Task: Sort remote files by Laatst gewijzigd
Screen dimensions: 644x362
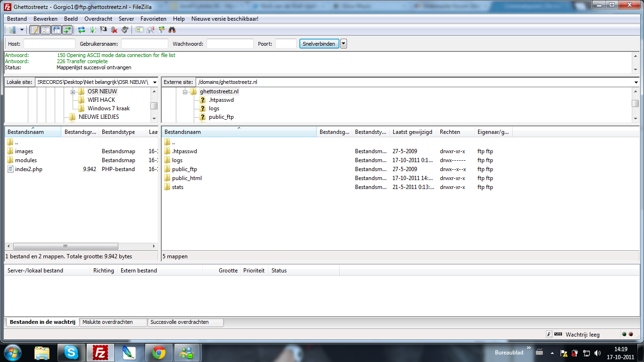Action: [413, 132]
